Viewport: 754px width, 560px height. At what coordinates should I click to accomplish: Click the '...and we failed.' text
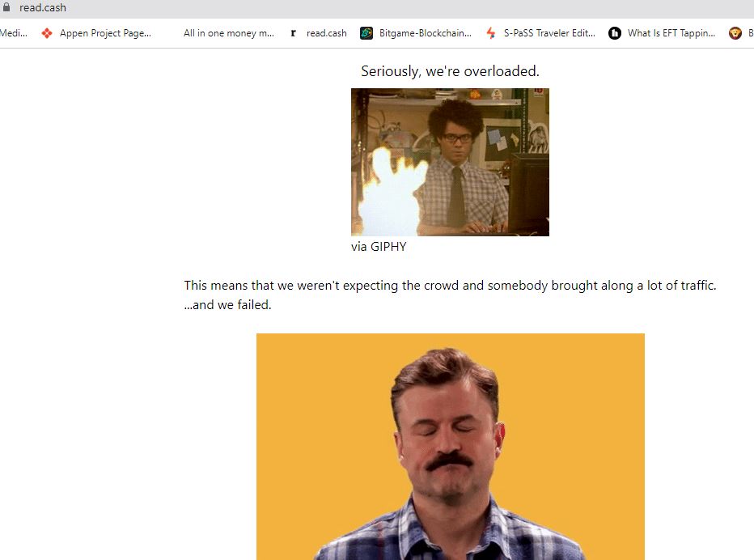[227, 305]
